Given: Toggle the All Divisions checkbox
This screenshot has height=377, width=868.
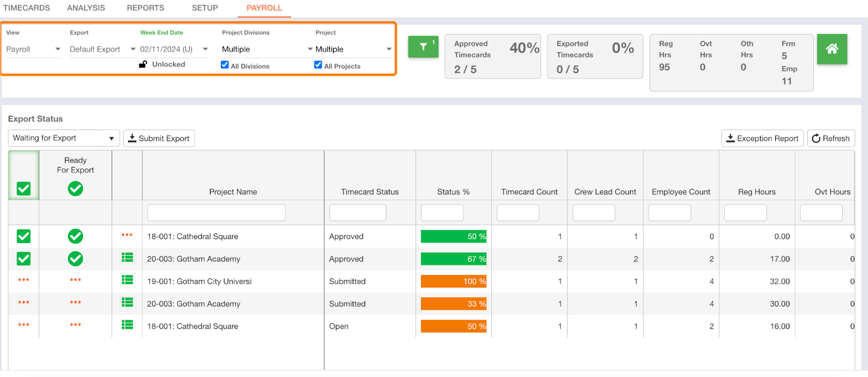Looking at the screenshot, I should click(225, 65).
